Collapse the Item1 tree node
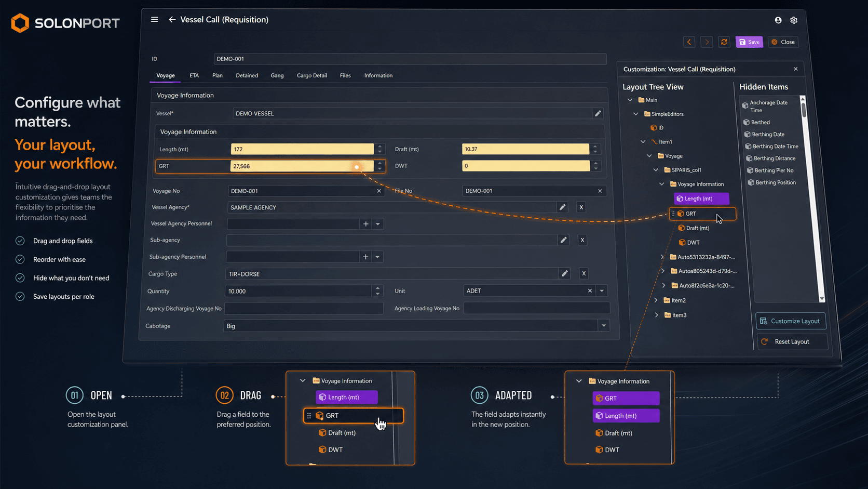This screenshot has width=868, height=489. tap(643, 141)
